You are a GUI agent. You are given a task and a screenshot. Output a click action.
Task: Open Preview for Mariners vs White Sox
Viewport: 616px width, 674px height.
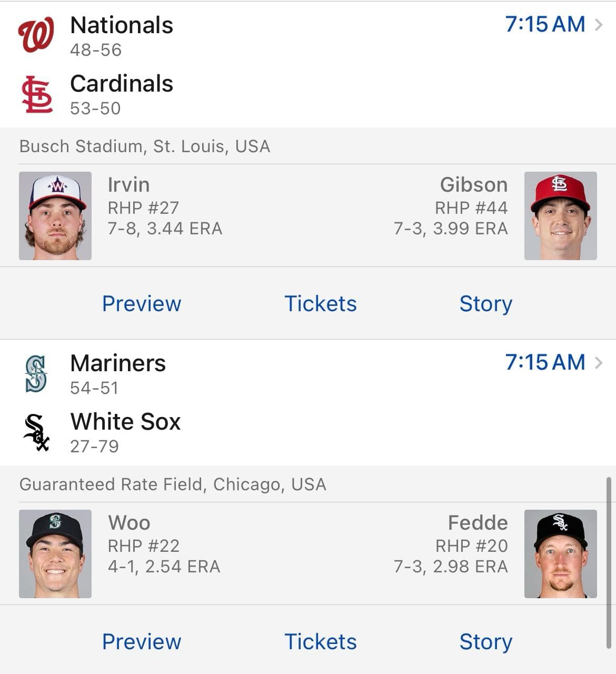point(142,642)
